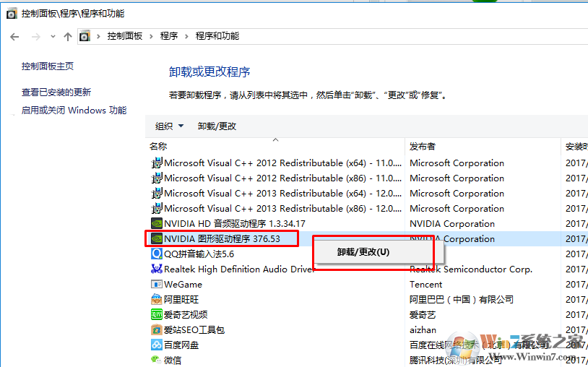Select NVIDIA HD 音频驱动程序 1.3.34.17 entry
Screen dimensions: 588x367
pos(235,224)
